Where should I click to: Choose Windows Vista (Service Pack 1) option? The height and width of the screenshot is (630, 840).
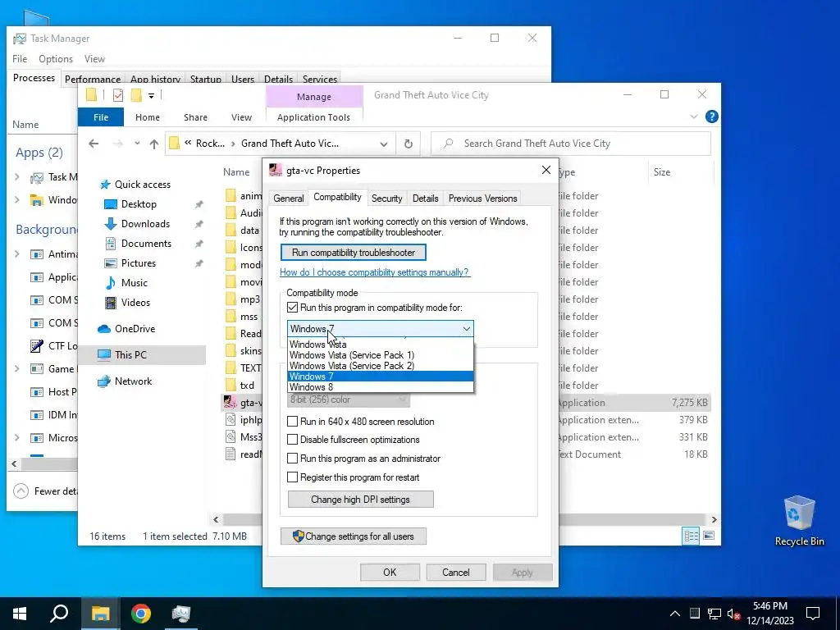(381, 355)
